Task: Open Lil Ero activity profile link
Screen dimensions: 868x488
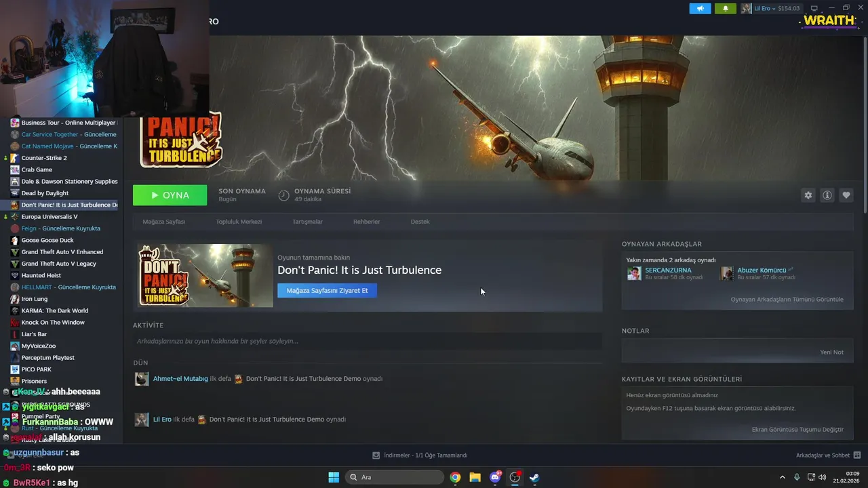Action: point(162,420)
